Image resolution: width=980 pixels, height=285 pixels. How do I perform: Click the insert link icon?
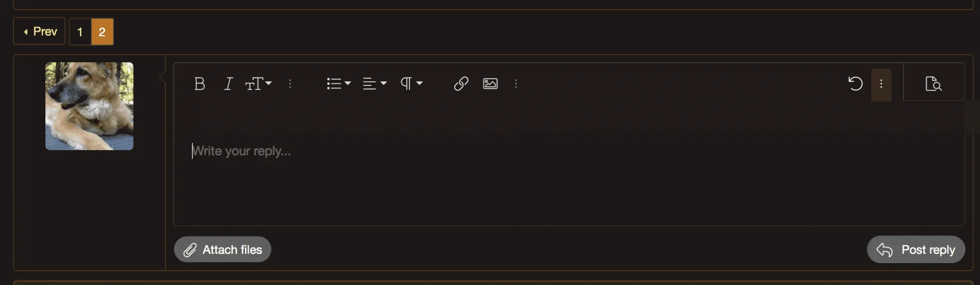click(x=461, y=84)
